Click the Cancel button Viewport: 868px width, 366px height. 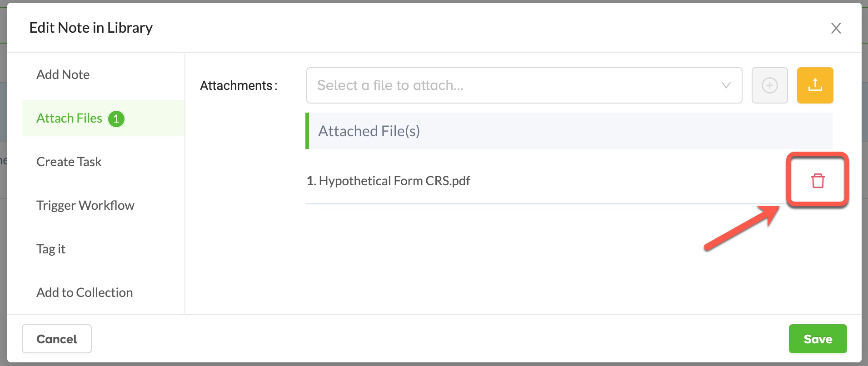[57, 339]
